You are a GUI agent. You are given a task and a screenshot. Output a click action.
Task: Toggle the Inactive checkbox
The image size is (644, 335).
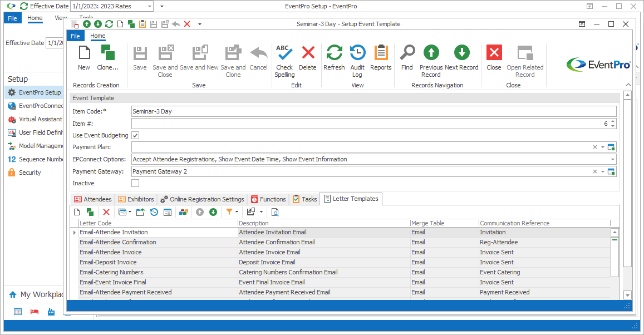(x=135, y=183)
